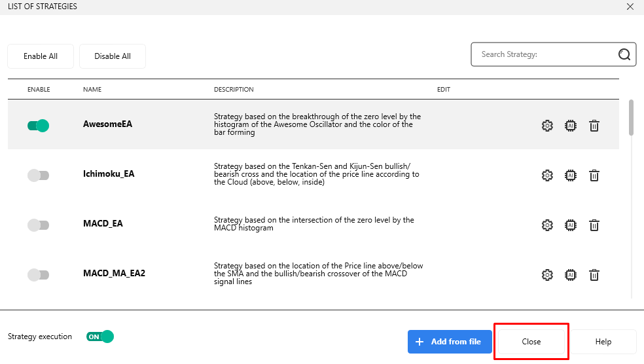Image resolution: width=644 pixels, height=364 pixels.
Task: Enable the MACD_EA strategy toggle
Action: [x=38, y=225]
